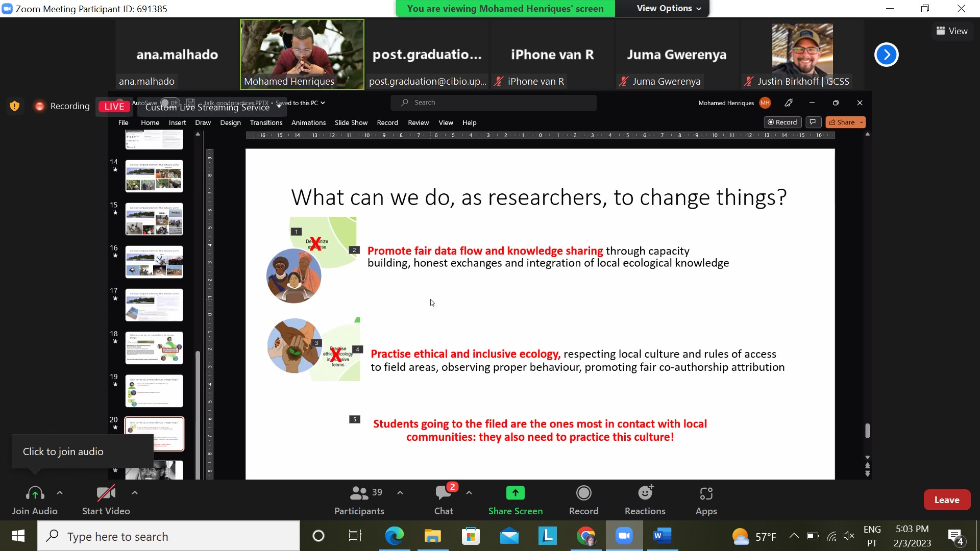The width and height of the screenshot is (980, 551).
Task: Toggle the AutoSave switch
Action: click(x=170, y=103)
